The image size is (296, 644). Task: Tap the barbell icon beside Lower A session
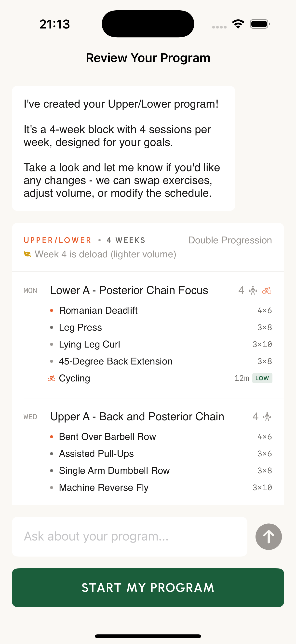253,290
